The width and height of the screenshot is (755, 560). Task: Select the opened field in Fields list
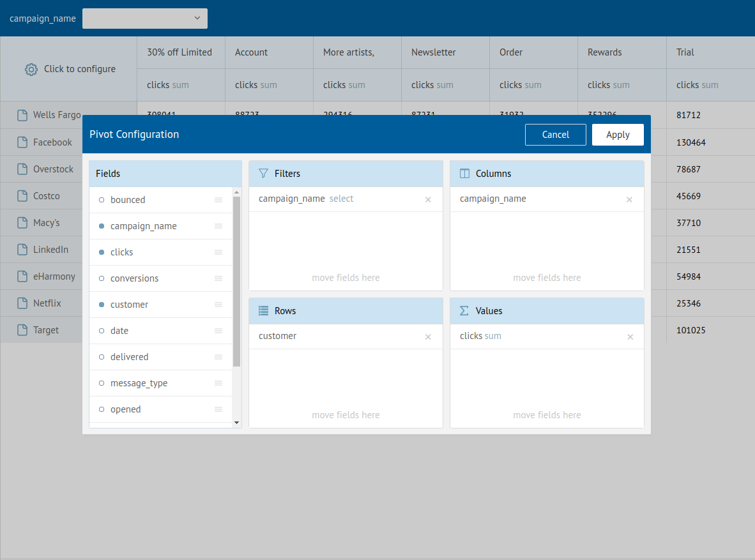coord(125,409)
